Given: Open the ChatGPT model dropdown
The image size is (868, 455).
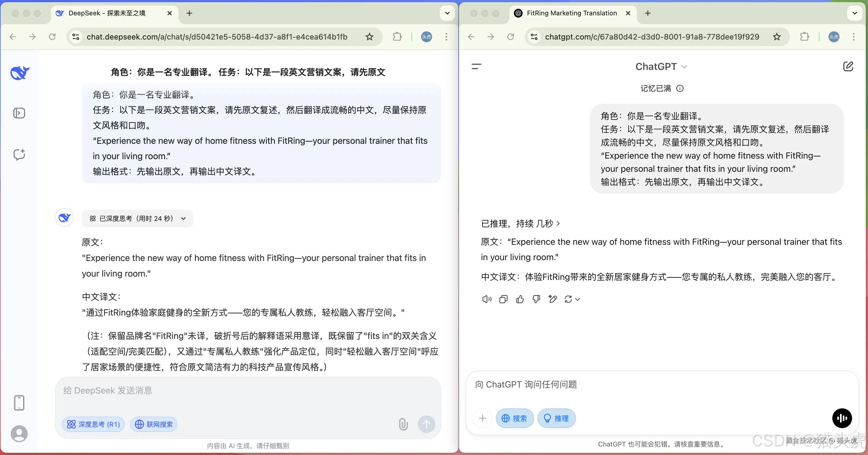Looking at the screenshot, I should (x=661, y=66).
